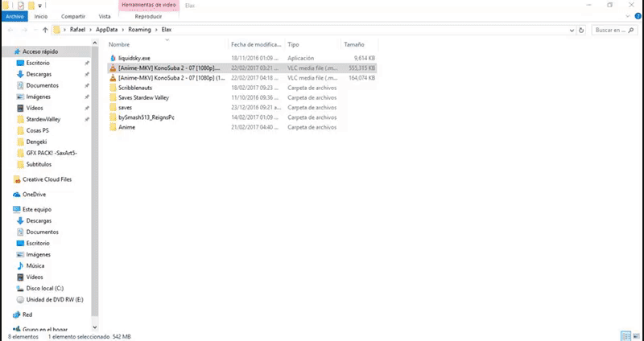The height and width of the screenshot is (341, 644).
Task: Click Elax in the address breadcrumb
Action: point(167,30)
